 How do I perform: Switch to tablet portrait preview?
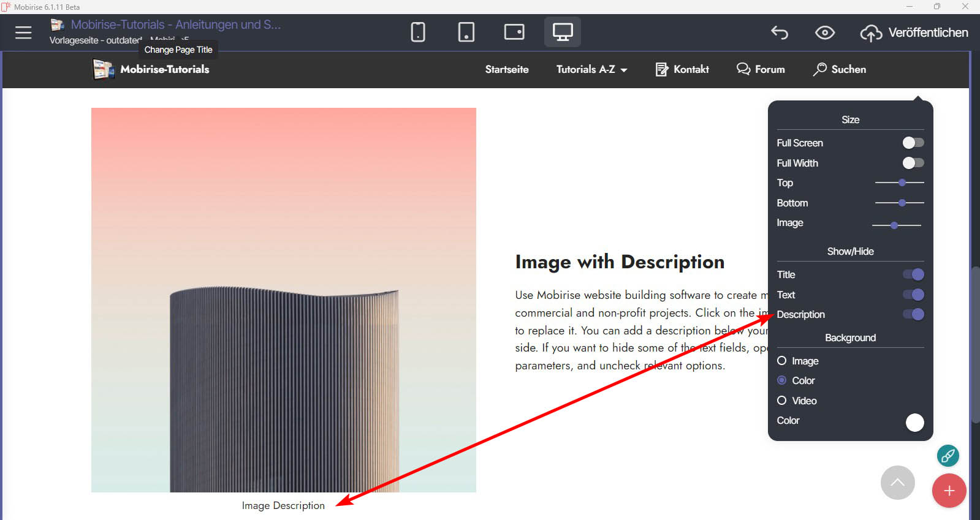[466, 32]
